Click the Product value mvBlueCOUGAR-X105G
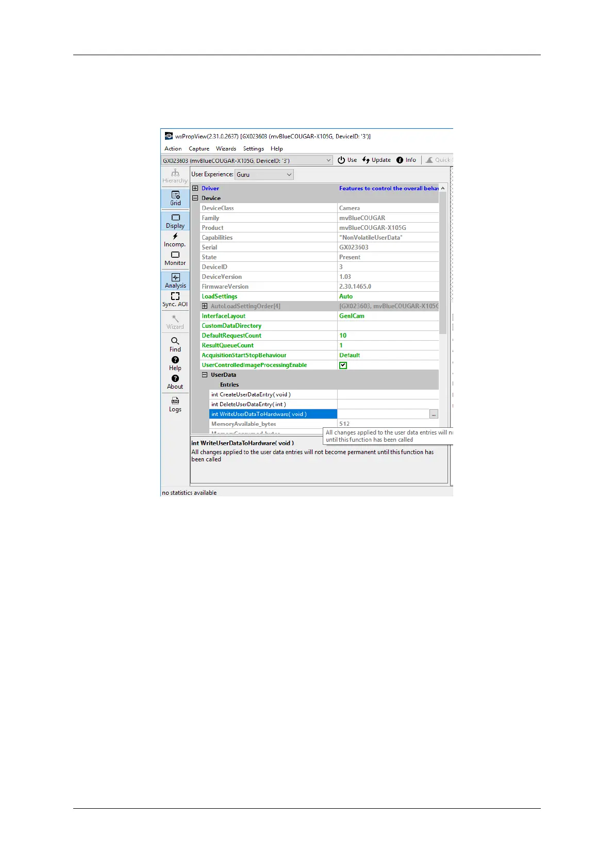 pos(372,228)
